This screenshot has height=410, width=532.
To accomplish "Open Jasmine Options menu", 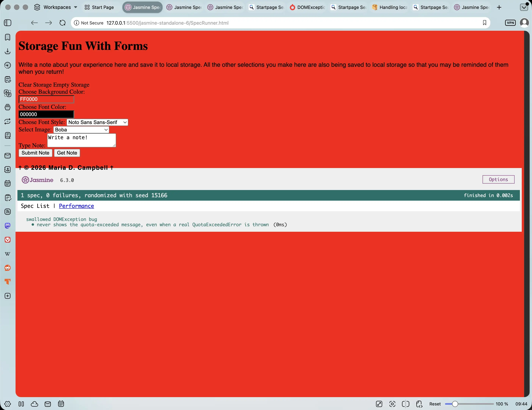I will coord(498,179).
